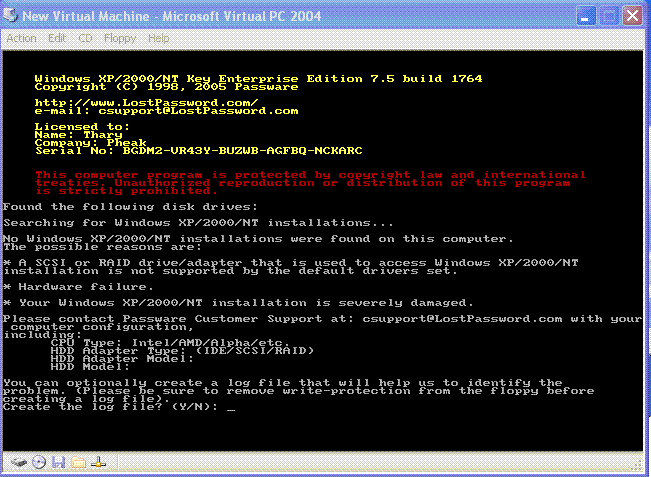Image resolution: width=651 pixels, height=477 pixels.
Task: Click 'No Windows XP/2000/NT installations were found' line
Action: coord(258,239)
